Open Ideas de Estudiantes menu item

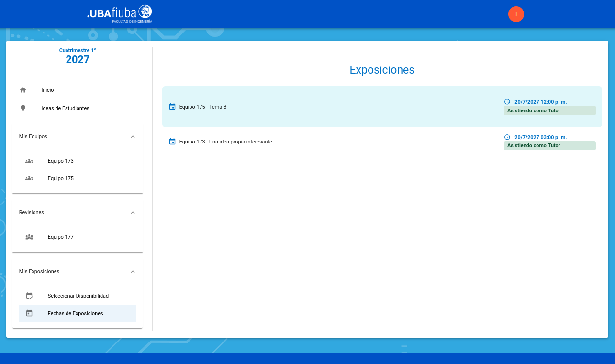pyautogui.click(x=65, y=108)
